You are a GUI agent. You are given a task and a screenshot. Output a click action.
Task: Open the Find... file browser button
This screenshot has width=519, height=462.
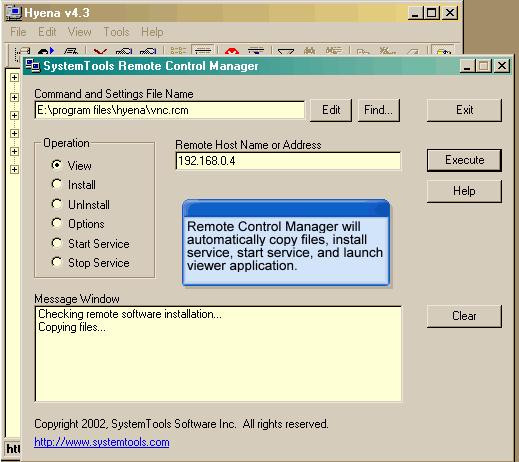click(378, 110)
